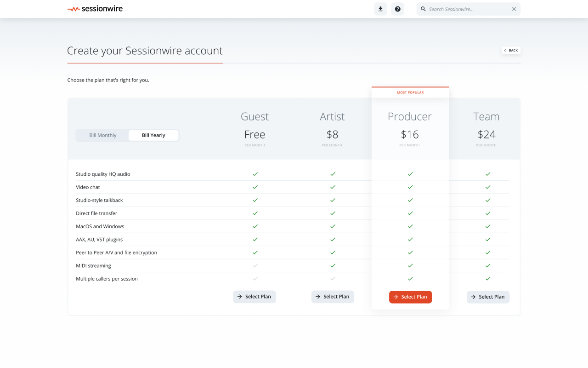The image size is (588, 368).
Task: Click Producer's Video chat checkmark
Action: pyautogui.click(x=410, y=187)
